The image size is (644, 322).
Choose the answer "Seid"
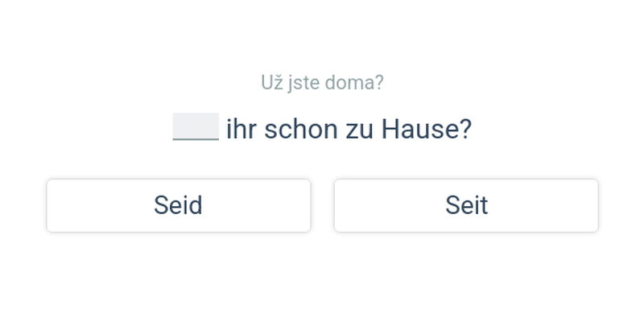point(178,205)
